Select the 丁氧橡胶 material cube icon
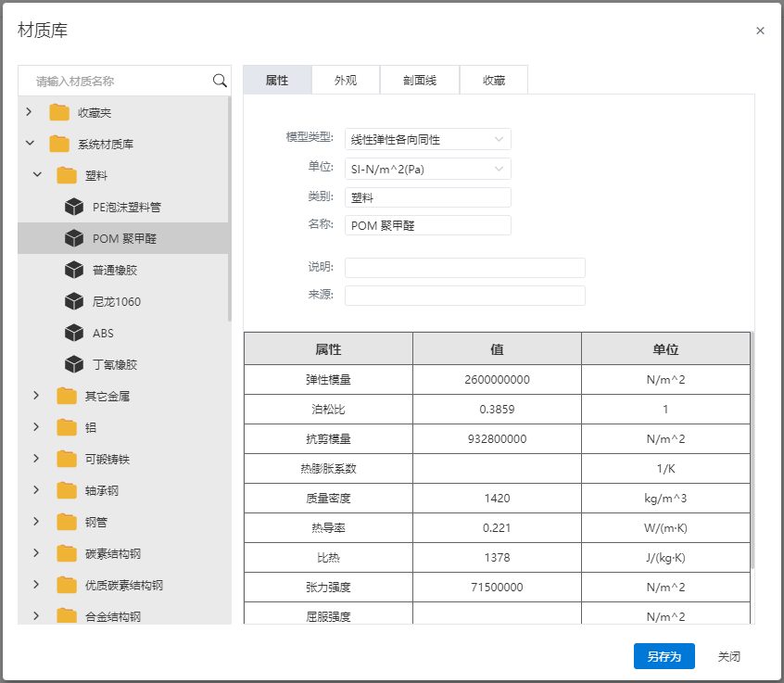 click(74, 364)
